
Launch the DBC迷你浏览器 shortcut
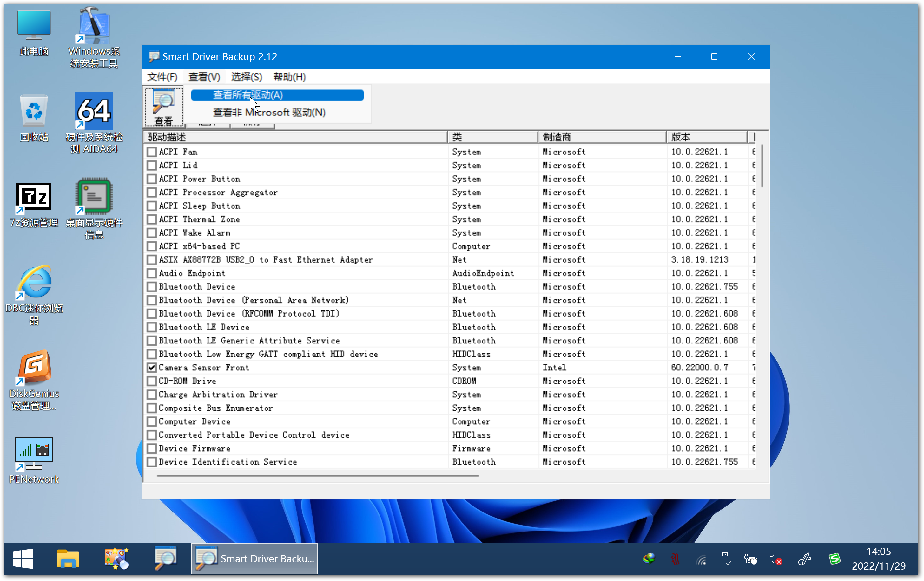click(x=34, y=295)
